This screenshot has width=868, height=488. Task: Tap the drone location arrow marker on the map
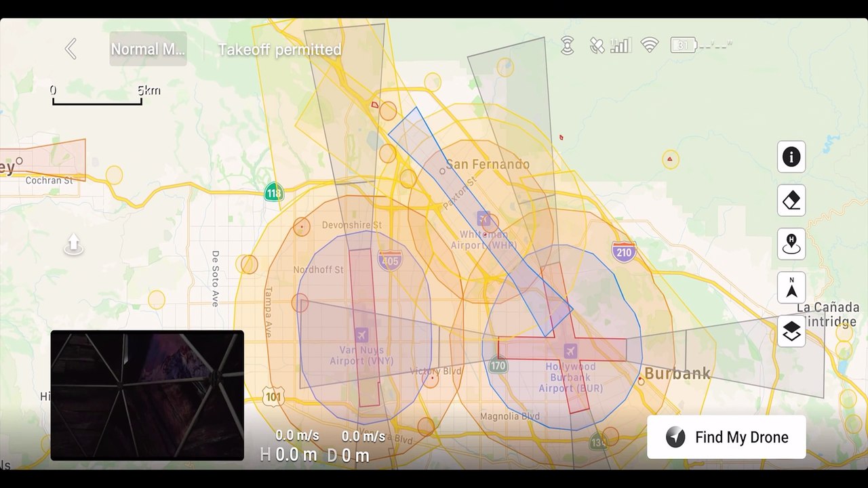point(73,245)
